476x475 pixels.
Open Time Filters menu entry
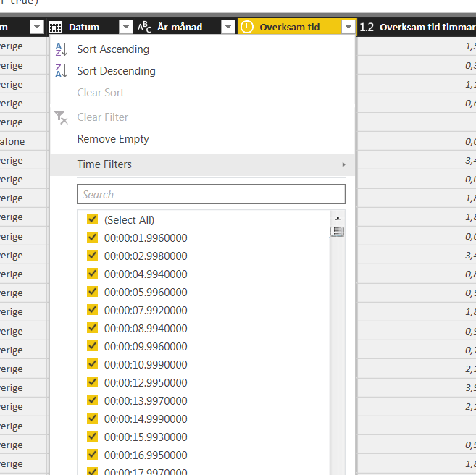(202, 164)
